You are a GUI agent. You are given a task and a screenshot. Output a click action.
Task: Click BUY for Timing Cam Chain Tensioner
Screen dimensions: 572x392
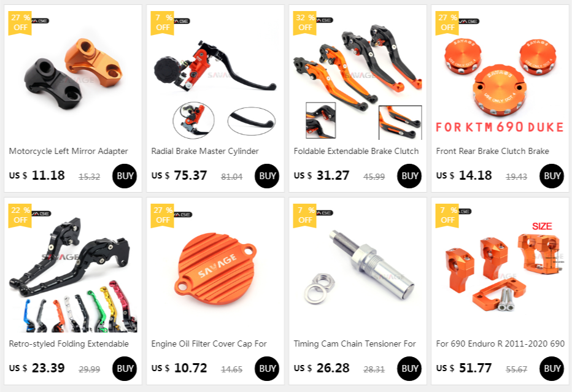pyautogui.click(x=409, y=369)
